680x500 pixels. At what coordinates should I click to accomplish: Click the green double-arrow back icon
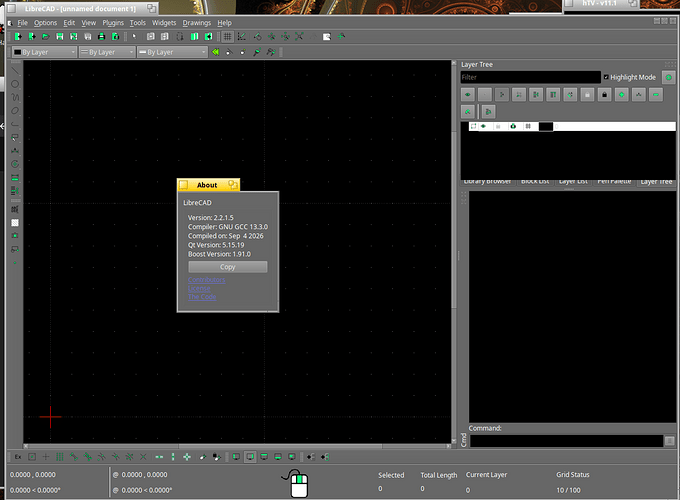pos(216,52)
